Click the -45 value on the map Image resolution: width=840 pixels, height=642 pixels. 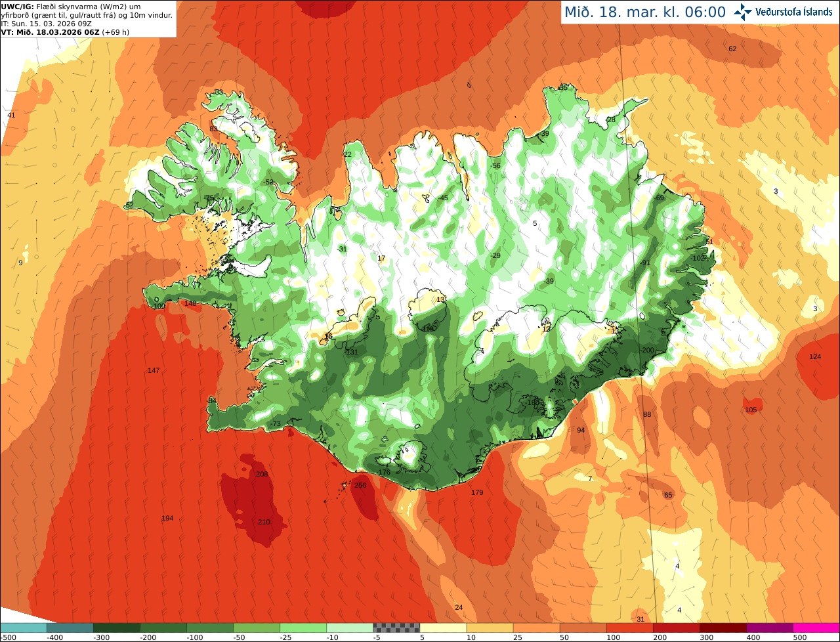coord(443,198)
